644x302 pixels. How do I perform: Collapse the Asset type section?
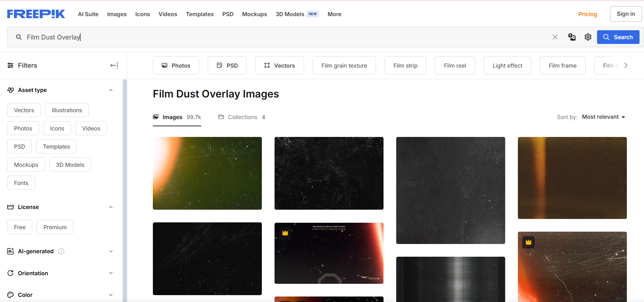click(111, 90)
